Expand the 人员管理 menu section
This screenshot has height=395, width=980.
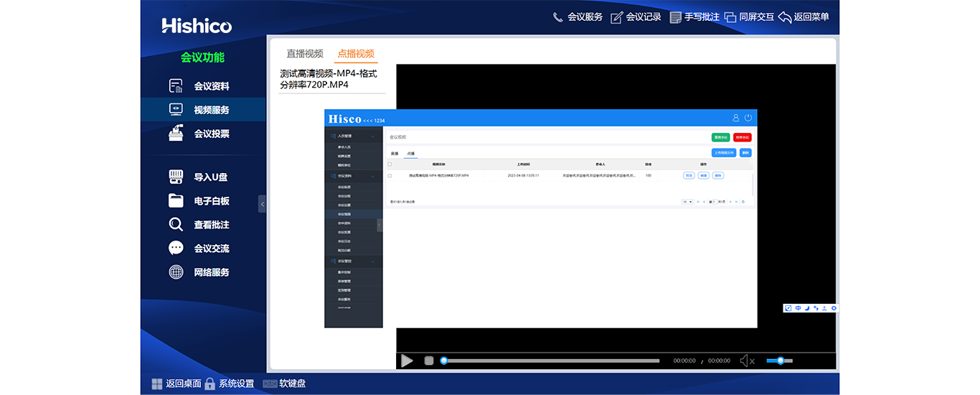click(353, 136)
